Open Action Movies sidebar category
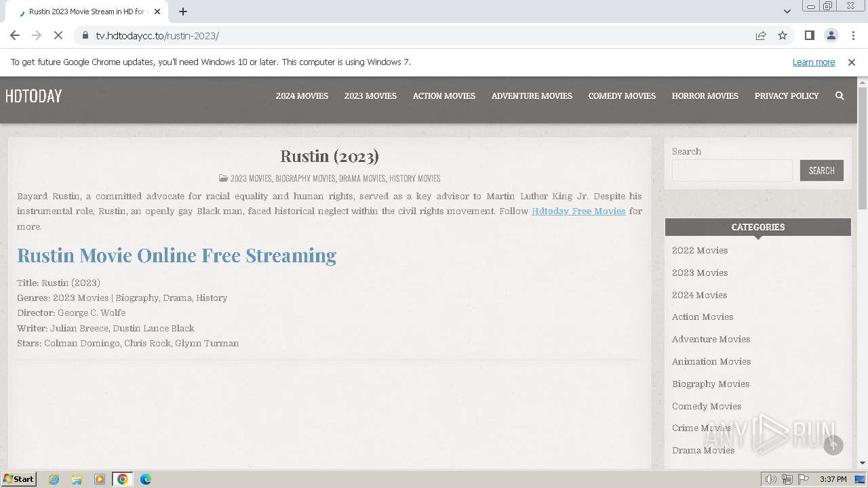This screenshot has width=868, height=488. [x=703, y=317]
